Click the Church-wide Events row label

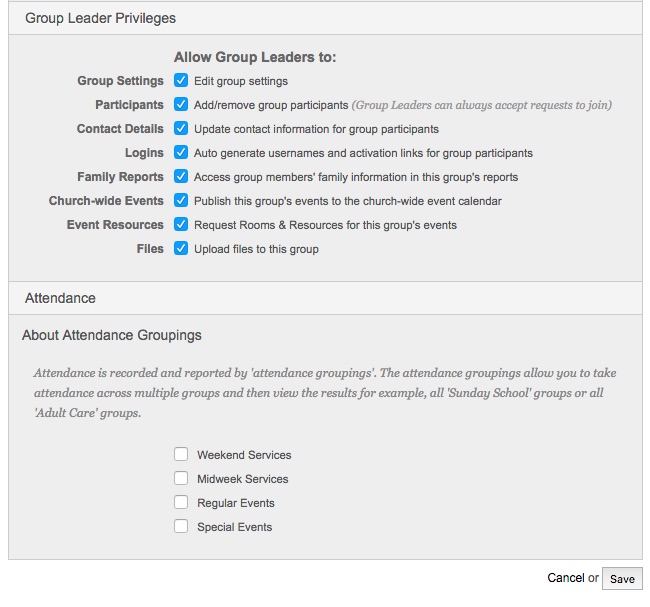[x=106, y=201]
